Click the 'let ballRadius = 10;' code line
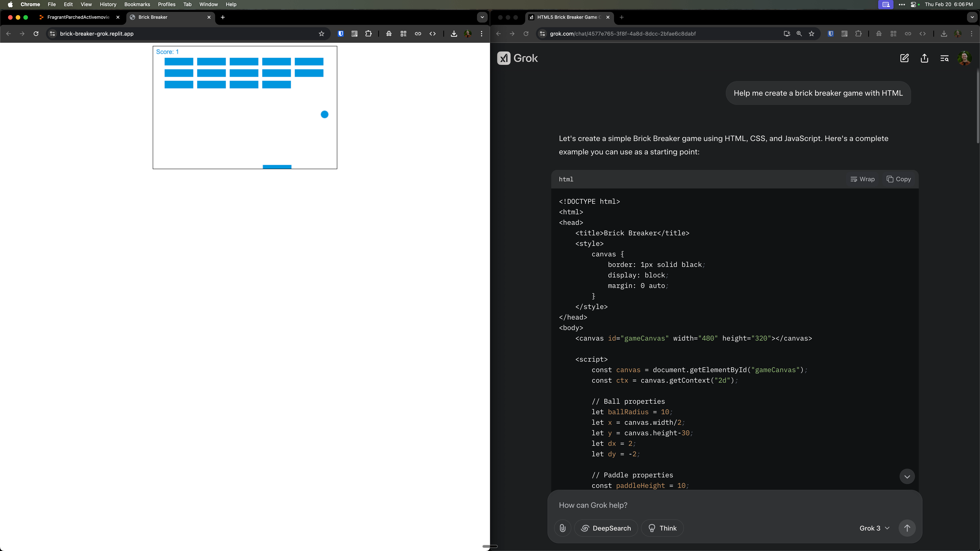Image resolution: width=980 pixels, height=551 pixels. (632, 412)
